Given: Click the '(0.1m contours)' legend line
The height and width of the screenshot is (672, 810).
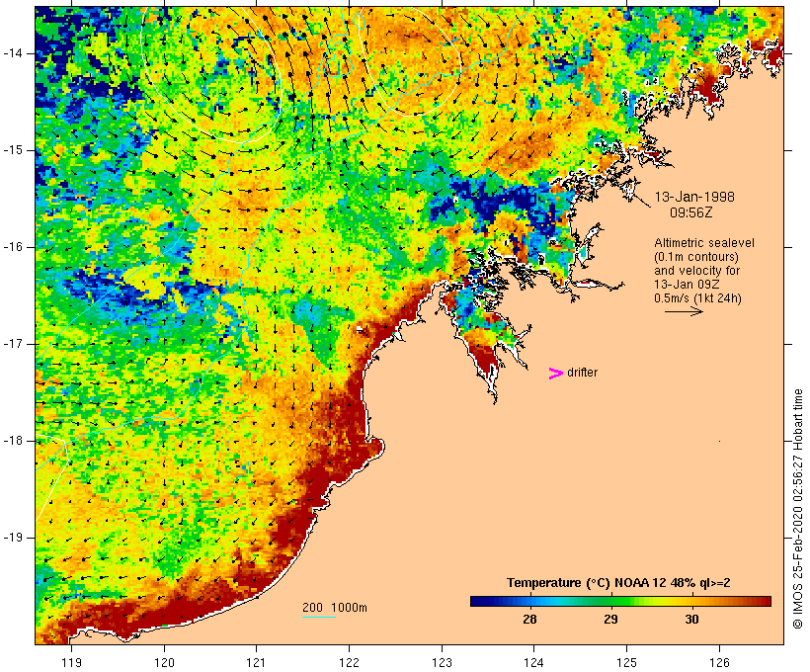Looking at the screenshot, I should pyautogui.click(x=696, y=257).
